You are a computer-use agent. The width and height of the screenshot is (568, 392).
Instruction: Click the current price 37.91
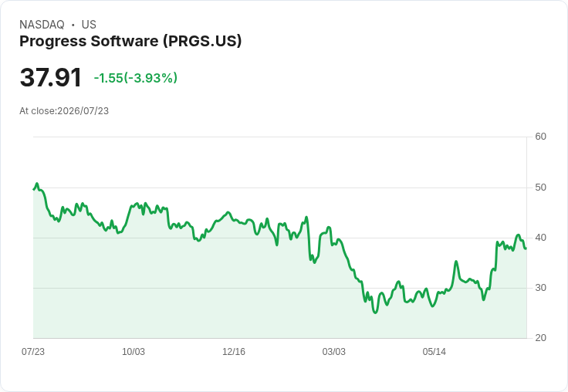pyautogui.click(x=51, y=77)
